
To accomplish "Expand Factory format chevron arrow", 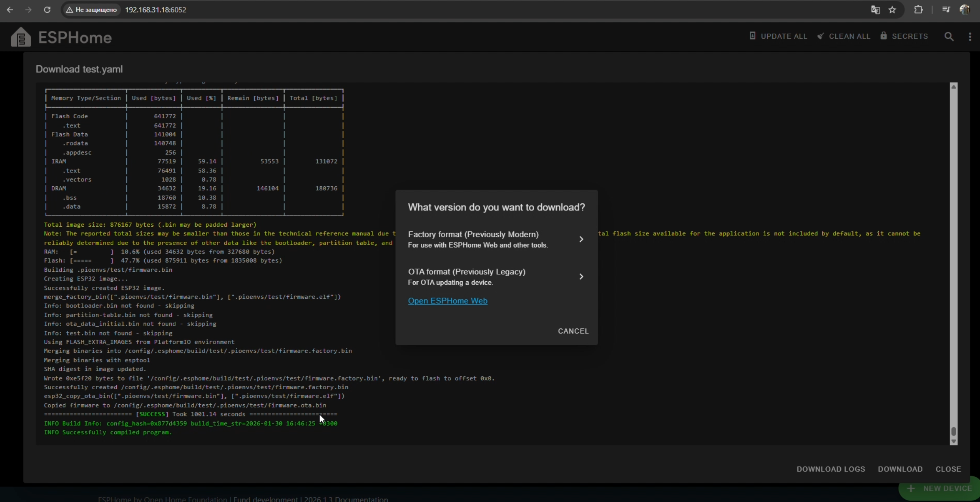I will click(x=581, y=239).
